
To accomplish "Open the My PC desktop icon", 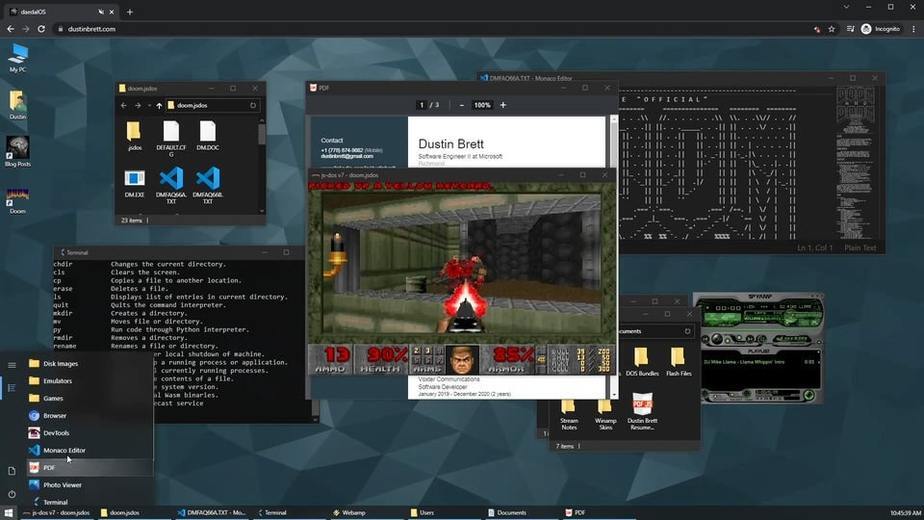I will (18, 57).
